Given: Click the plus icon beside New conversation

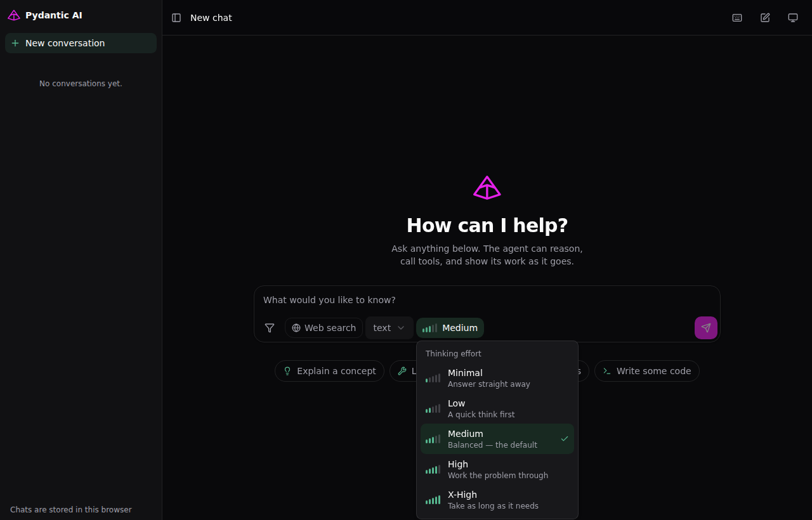Looking at the screenshot, I should pyautogui.click(x=15, y=43).
